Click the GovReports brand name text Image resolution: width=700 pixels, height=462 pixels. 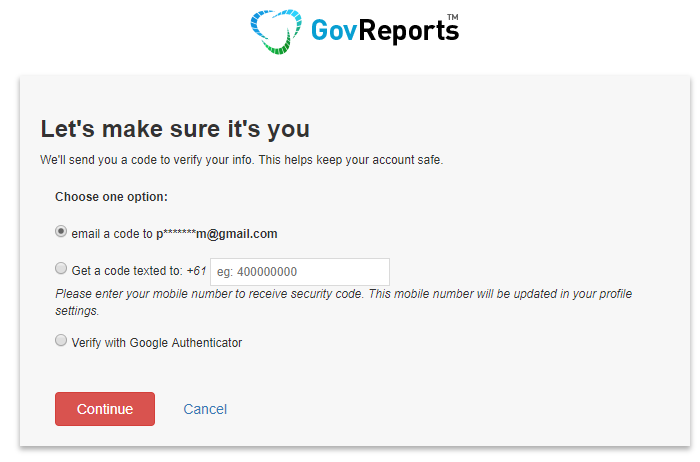(x=385, y=30)
